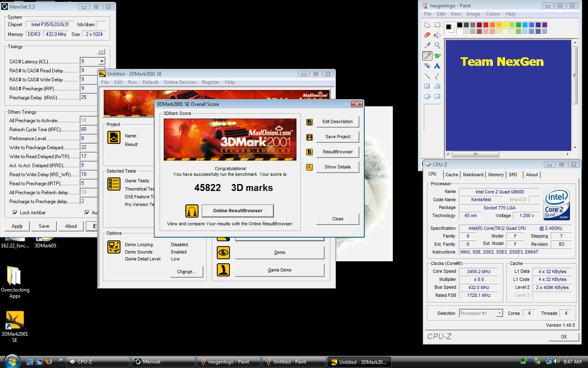588x368 pixels.
Task: Click the Show Details button
Action: coord(338,167)
